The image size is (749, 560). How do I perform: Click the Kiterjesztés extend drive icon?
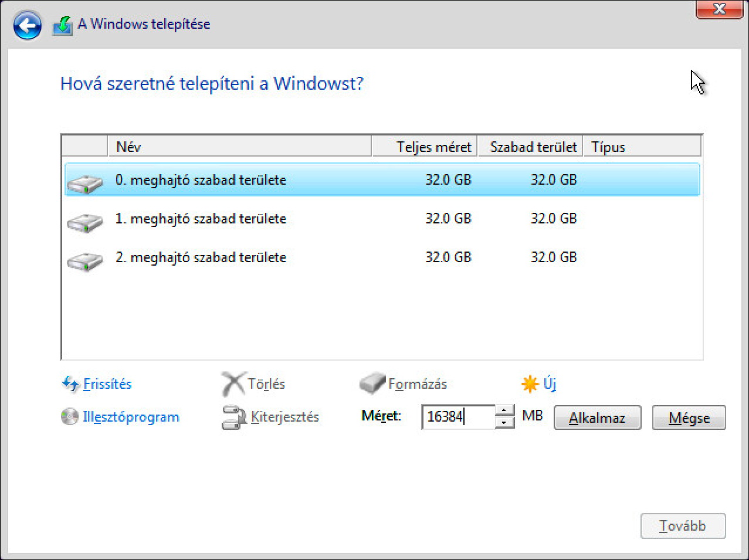pyautogui.click(x=233, y=418)
